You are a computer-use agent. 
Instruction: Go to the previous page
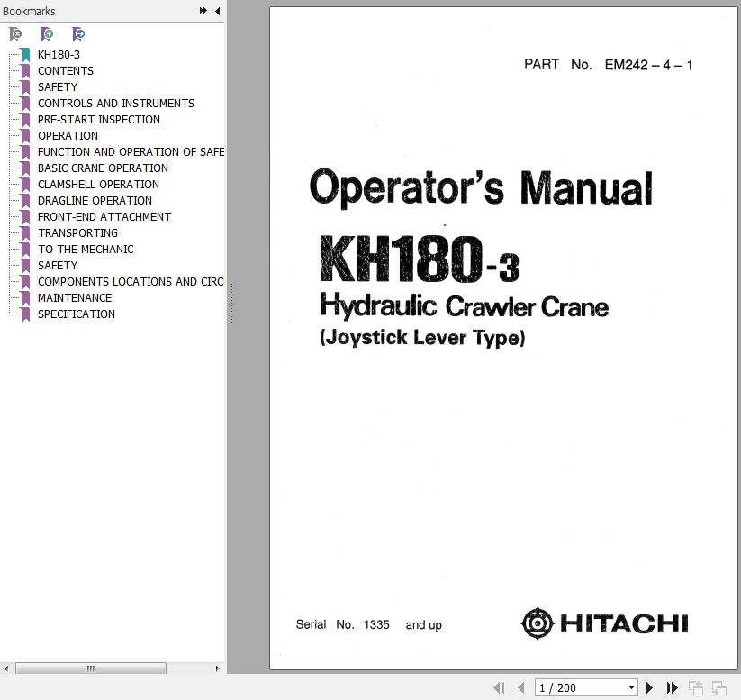click(x=520, y=688)
